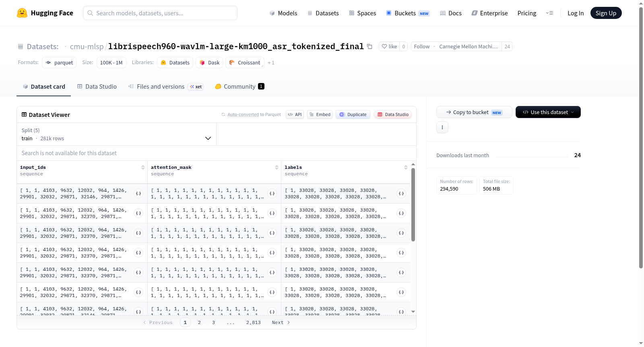The height and width of the screenshot is (347, 644).
Task: Click the Embed button
Action: click(320, 114)
